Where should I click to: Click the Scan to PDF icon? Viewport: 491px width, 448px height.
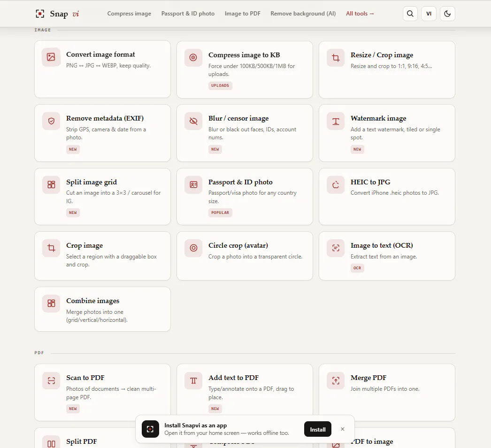pos(51,380)
